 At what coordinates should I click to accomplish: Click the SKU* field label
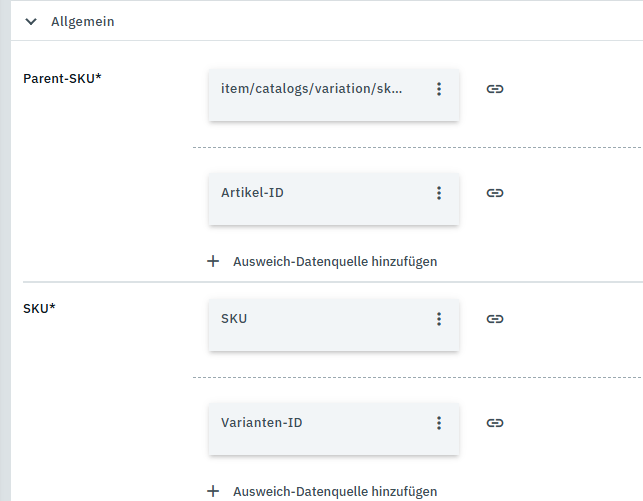(x=39, y=308)
